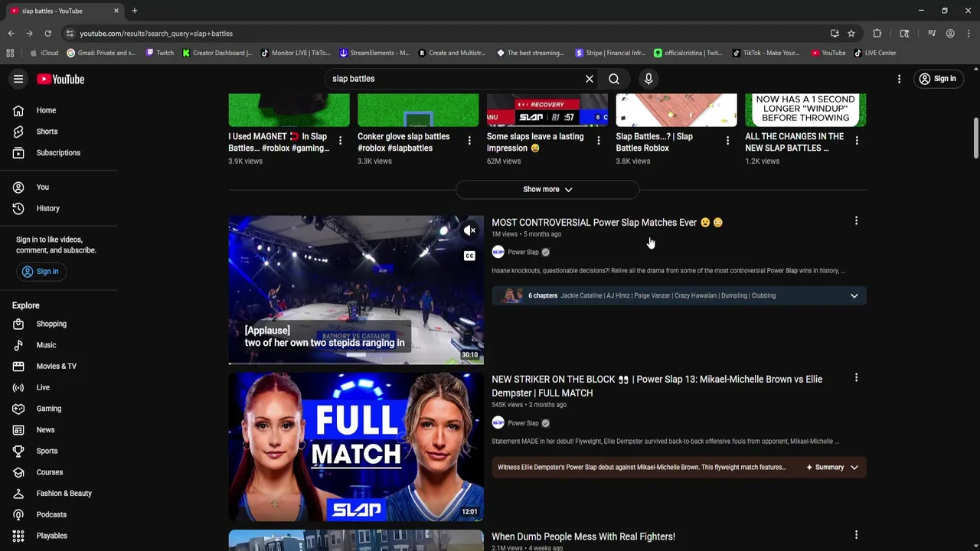The height and width of the screenshot is (551, 980).
Task: Open options for 'Some slaps leave' short
Action: click(x=599, y=141)
